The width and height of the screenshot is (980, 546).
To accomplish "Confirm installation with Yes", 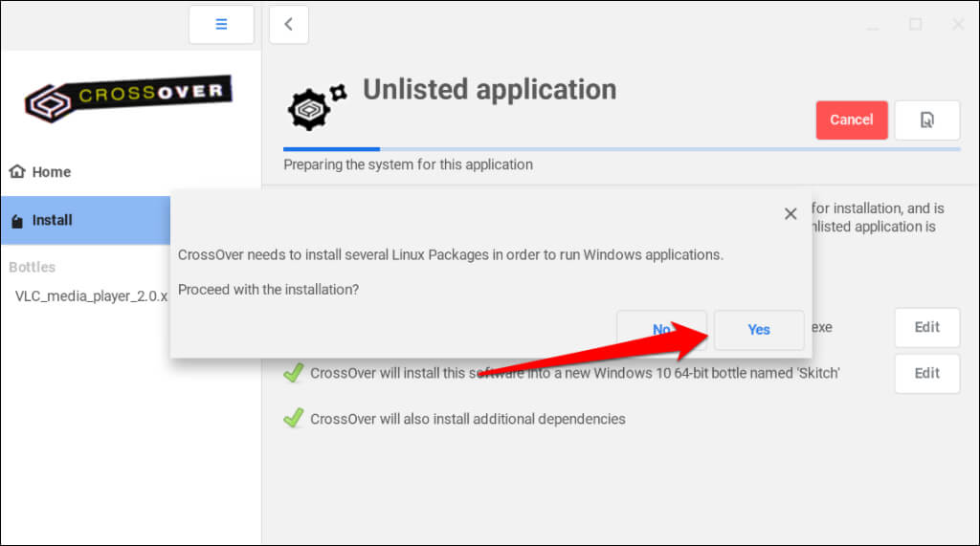I will point(758,330).
